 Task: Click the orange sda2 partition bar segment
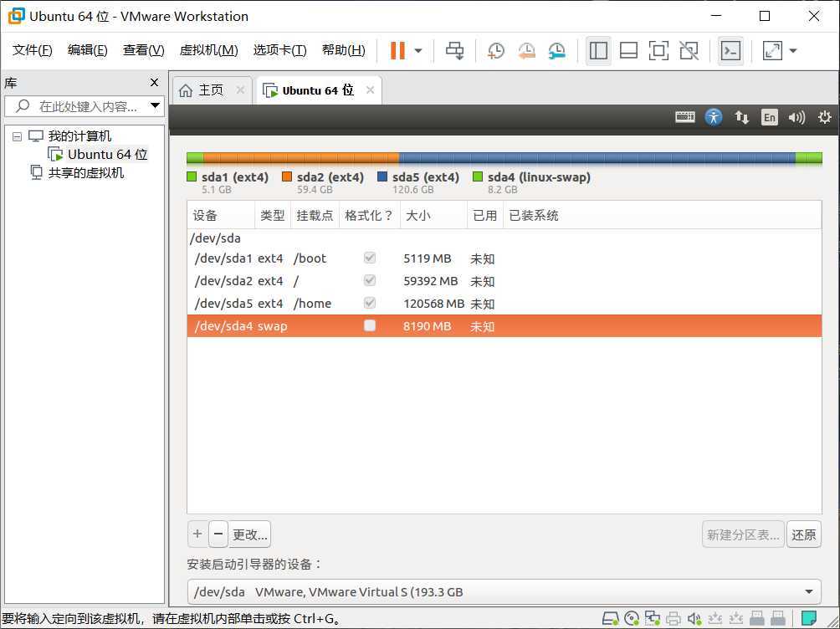(x=301, y=157)
